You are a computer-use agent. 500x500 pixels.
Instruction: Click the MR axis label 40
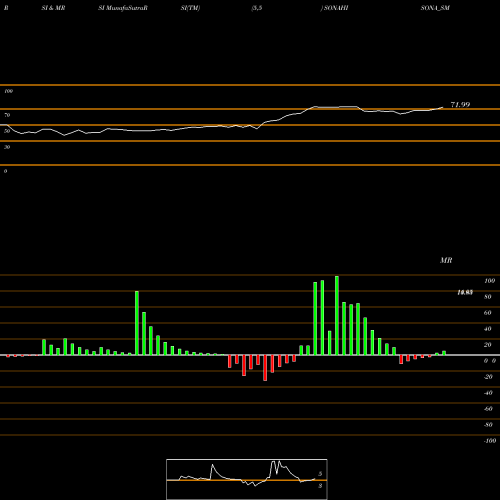(x=488, y=329)
